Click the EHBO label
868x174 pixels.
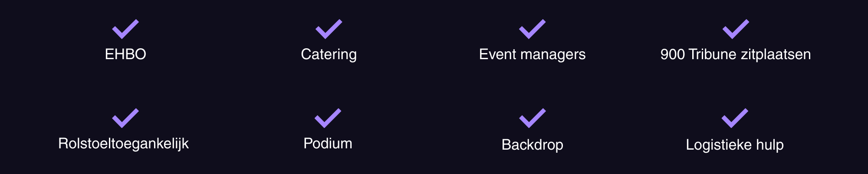click(125, 54)
